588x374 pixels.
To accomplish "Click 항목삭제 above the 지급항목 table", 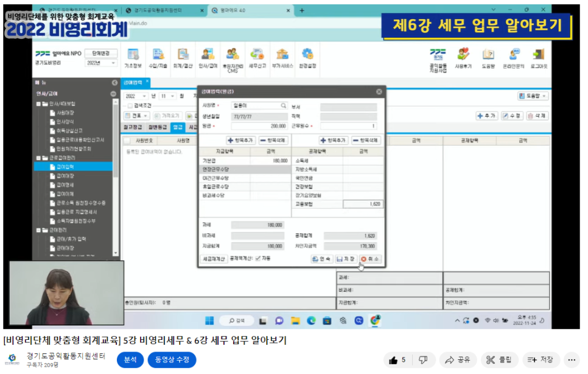I will (273, 140).
